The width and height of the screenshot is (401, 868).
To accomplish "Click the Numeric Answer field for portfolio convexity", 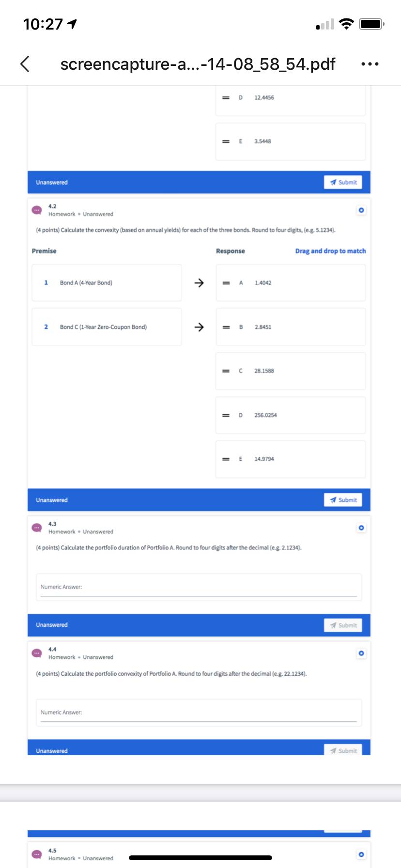I will pos(199,713).
